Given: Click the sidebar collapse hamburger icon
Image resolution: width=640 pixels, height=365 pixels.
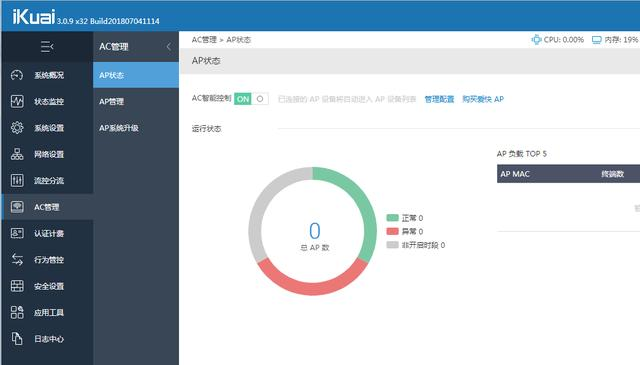Looking at the screenshot, I should [x=47, y=47].
